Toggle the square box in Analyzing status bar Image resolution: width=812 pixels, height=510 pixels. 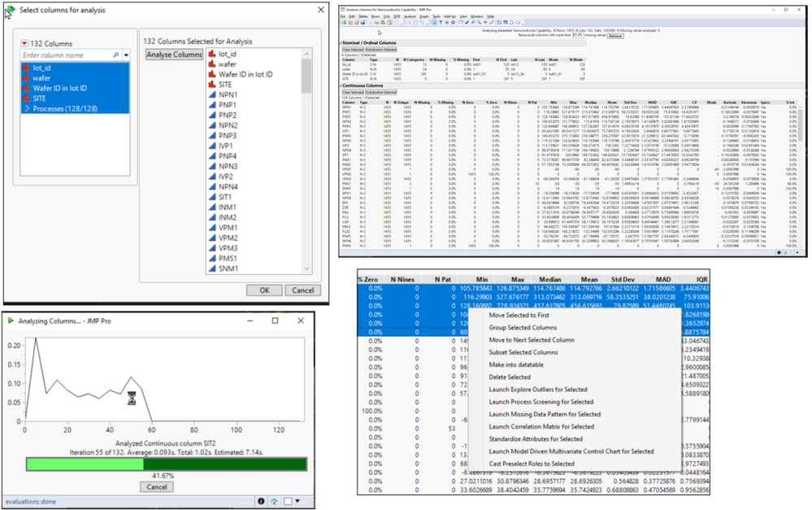coord(288,501)
